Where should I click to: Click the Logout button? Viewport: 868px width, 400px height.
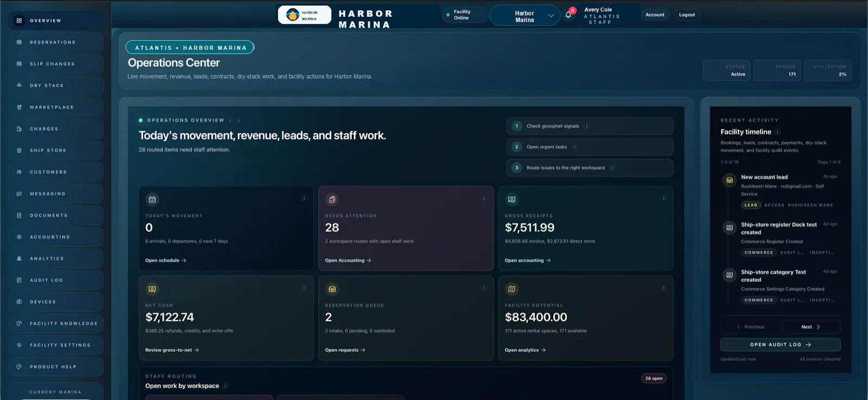(687, 15)
